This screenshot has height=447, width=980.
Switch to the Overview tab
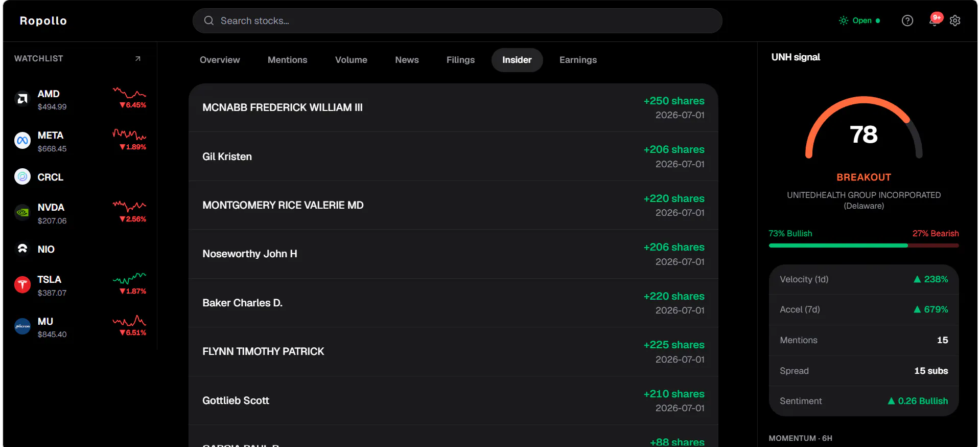click(x=220, y=60)
